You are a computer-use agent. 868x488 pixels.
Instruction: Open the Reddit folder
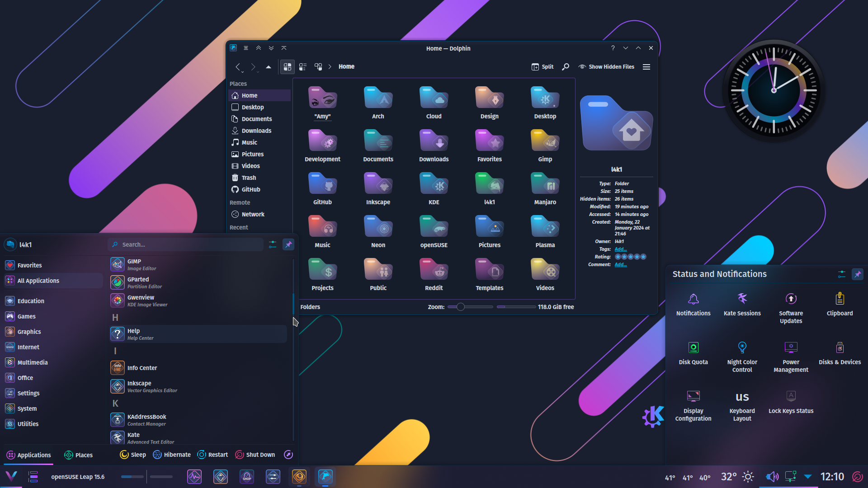tap(434, 274)
